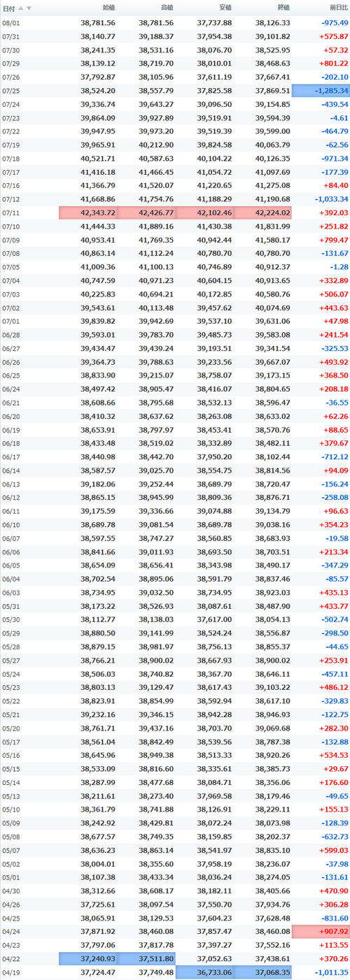Select the 04/22 date cell
Image resolution: width=350 pixels, height=980 pixels.
pos(10,959)
